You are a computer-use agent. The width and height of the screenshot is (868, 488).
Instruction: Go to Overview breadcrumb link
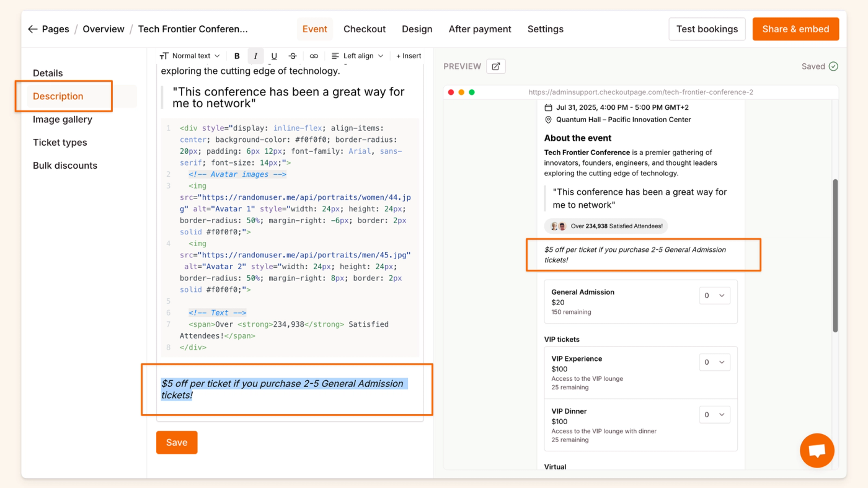point(104,29)
